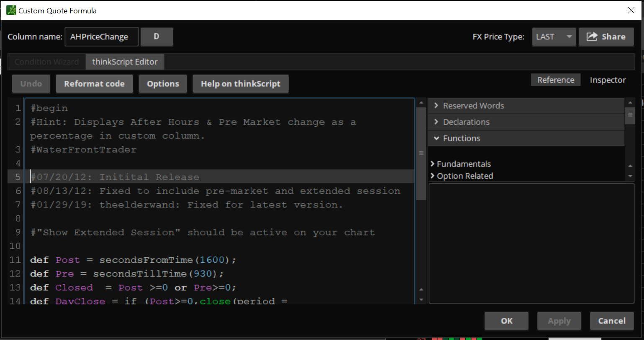Screen dimensions: 644x340
Task: Click the thinkorswim app icon in title bar
Action: coord(11,10)
